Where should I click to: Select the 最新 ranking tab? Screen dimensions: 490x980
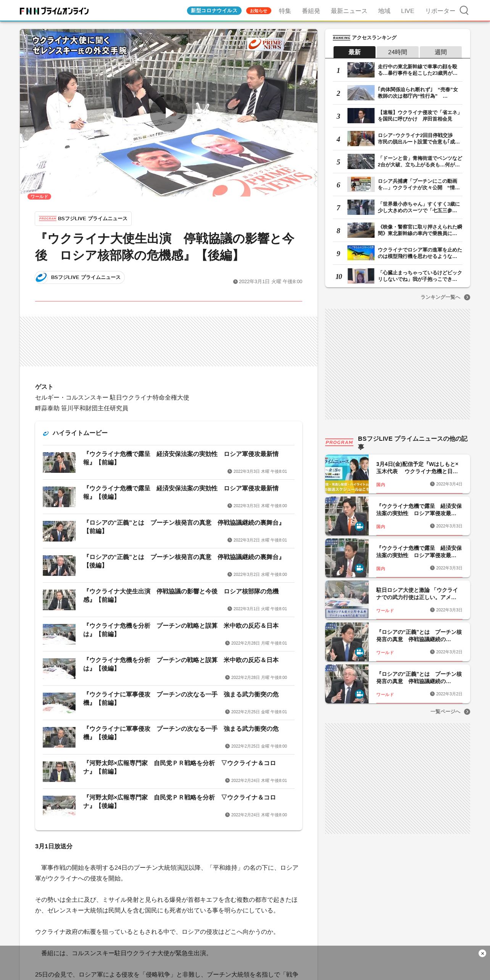(354, 52)
